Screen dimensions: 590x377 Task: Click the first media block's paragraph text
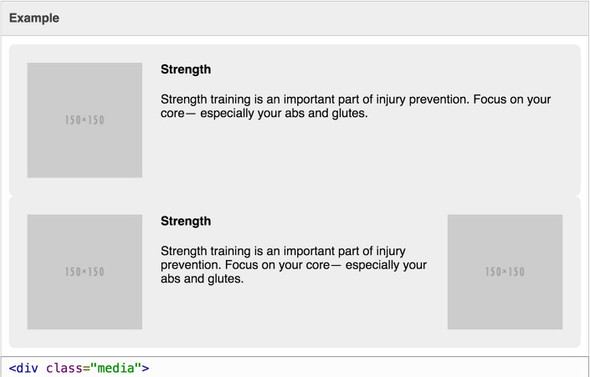click(356, 106)
